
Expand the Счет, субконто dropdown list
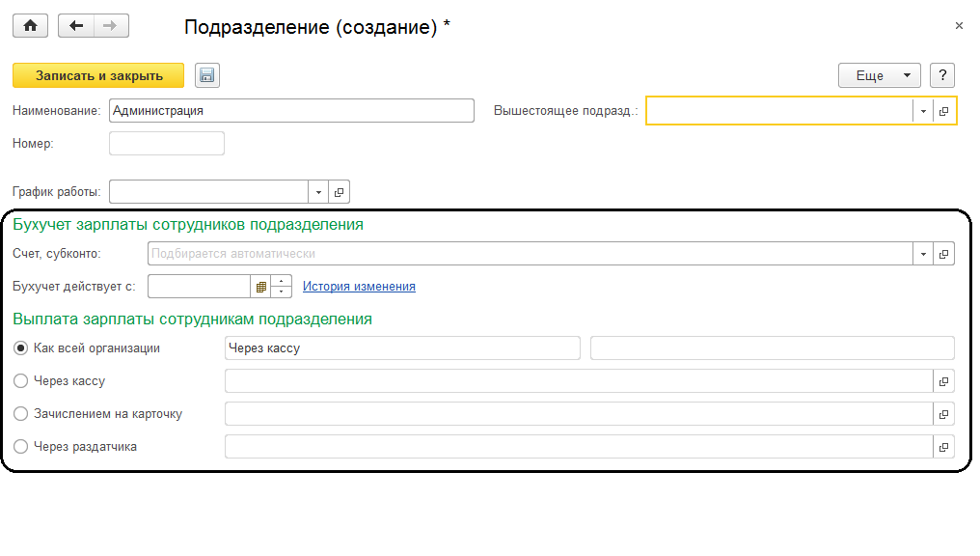pos(923,254)
